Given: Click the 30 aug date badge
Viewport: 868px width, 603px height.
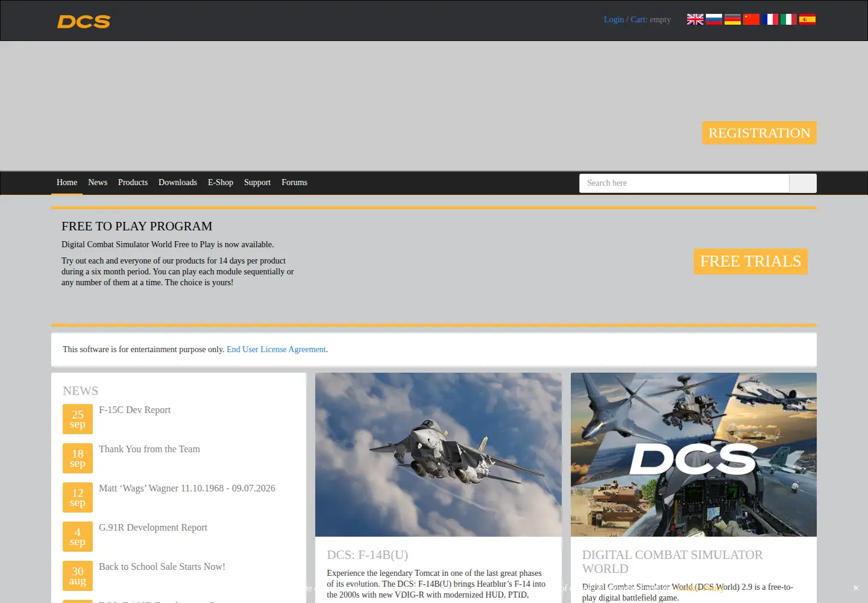Looking at the screenshot, I should [x=78, y=576].
